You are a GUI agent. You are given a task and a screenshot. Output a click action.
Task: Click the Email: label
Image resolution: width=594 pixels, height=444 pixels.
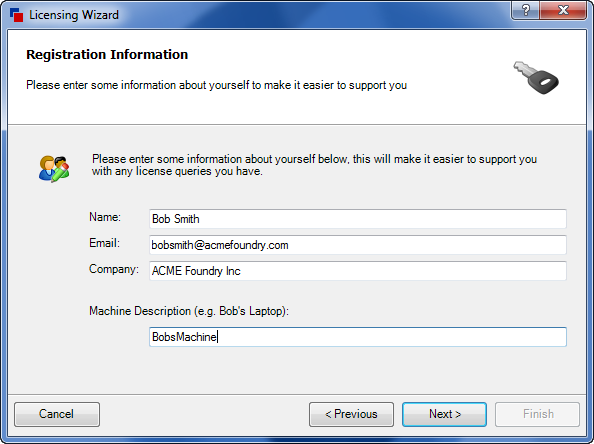pyautogui.click(x=104, y=243)
